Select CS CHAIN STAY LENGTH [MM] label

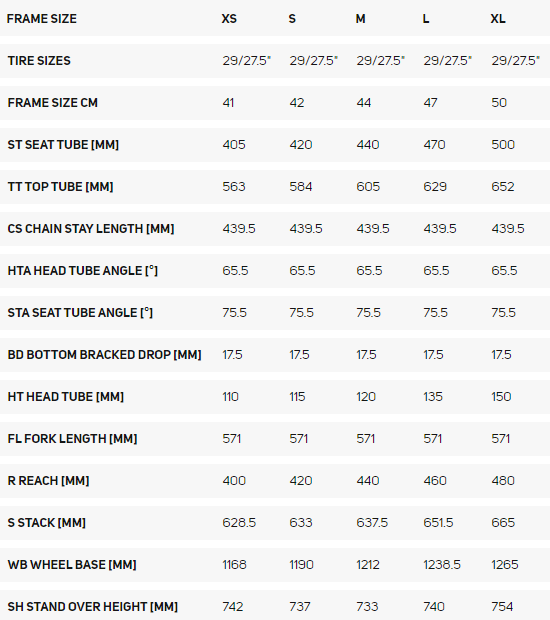coord(91,229)
